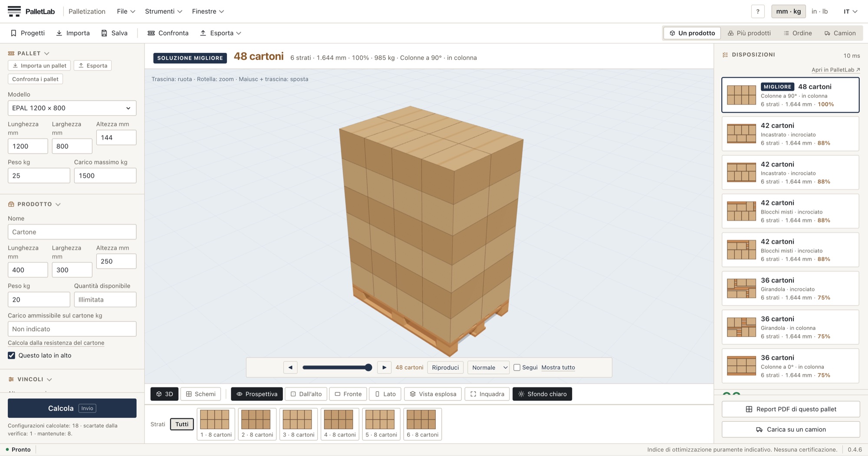Enable the Segui checkbox
The width and height of the screenshot is (868, 456).
(517, 367)
